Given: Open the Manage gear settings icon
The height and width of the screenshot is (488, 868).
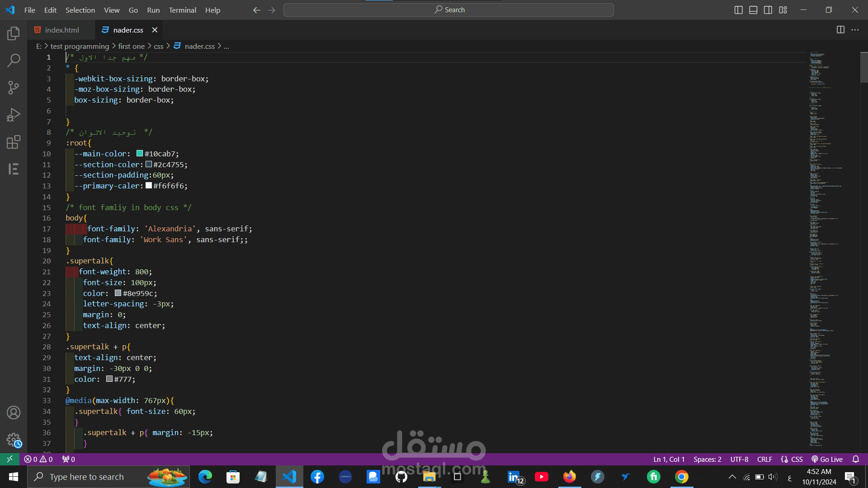Looking at the screenshot, I should pyautogui.click(x=14, y=440).
